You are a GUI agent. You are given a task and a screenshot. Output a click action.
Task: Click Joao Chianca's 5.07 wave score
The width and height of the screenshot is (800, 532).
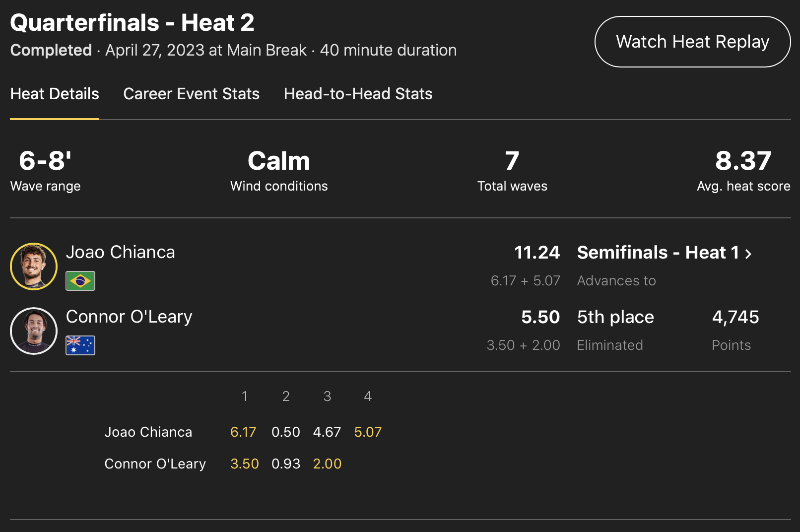[368, 432]
